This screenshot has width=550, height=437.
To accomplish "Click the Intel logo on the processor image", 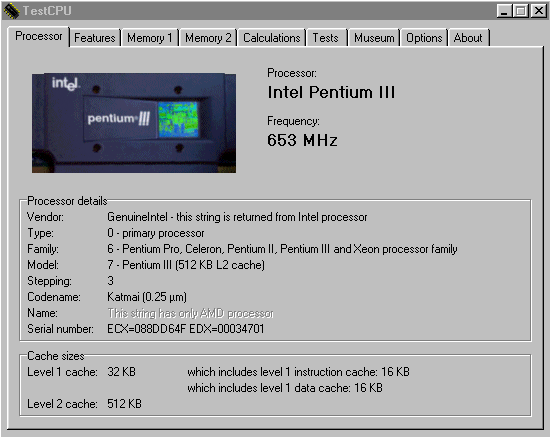I will click(x=66, y=83).
